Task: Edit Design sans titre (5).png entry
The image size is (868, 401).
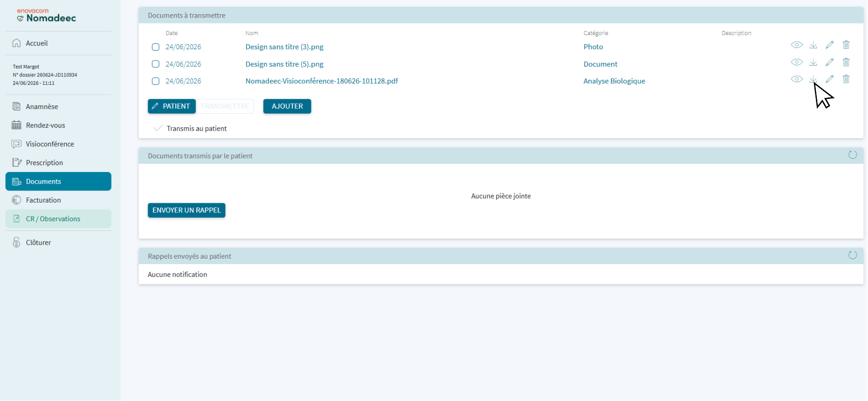Action: [x=830, y=62]
